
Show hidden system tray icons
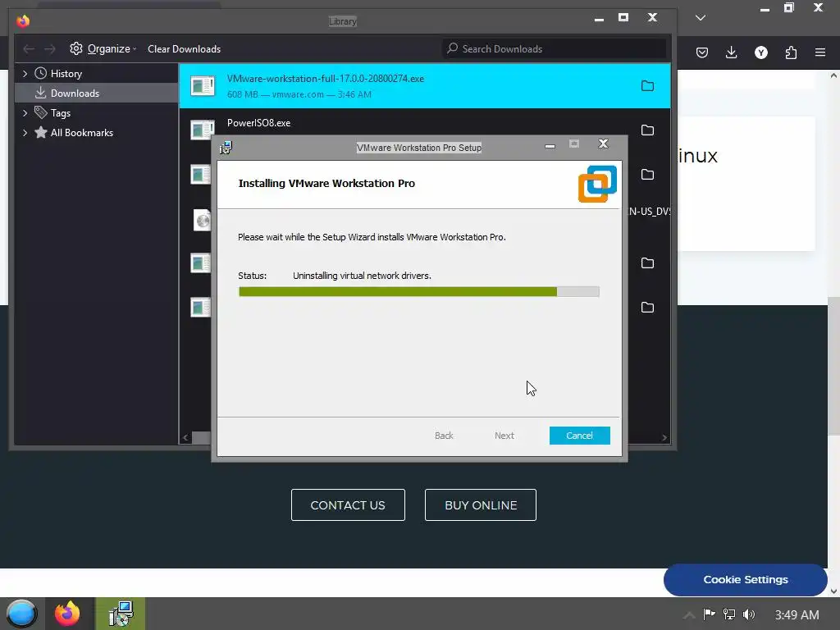pos(689,615)
